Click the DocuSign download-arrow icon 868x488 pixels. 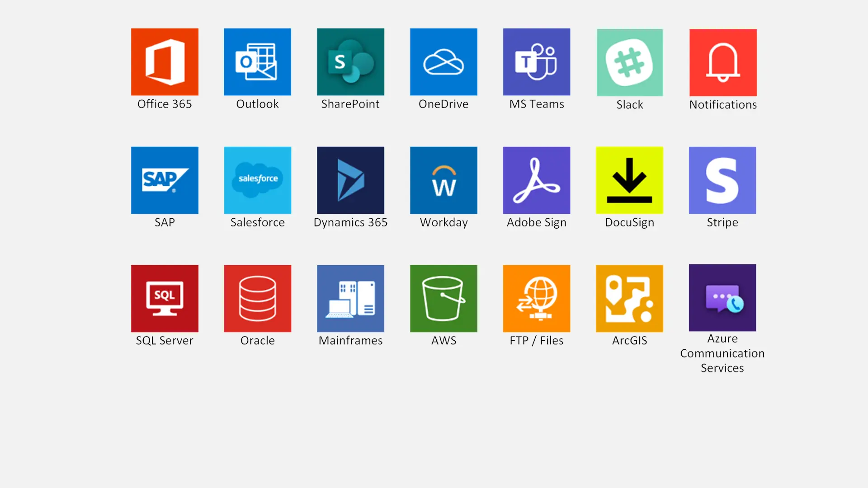coord(629,180)
